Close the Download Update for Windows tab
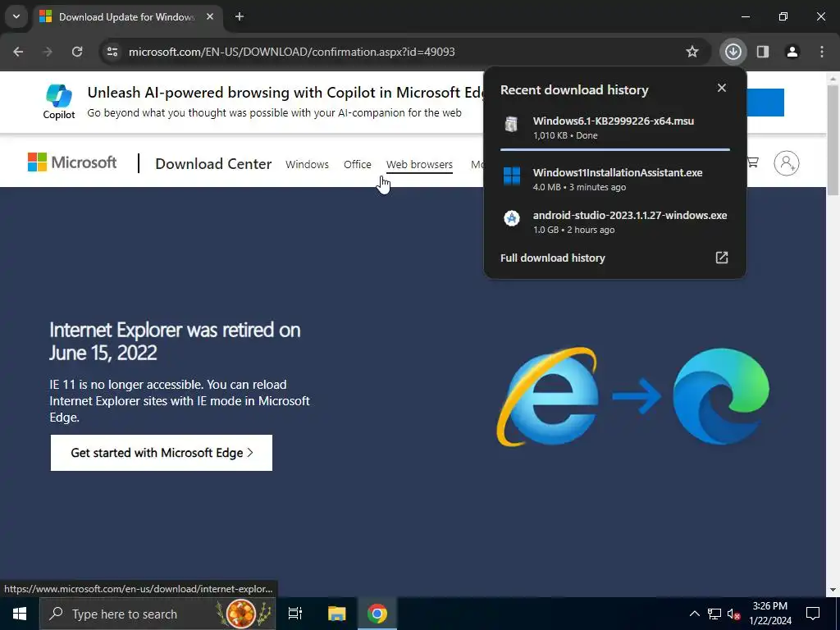This screenshot has width=840, height=630. [210, 16]
